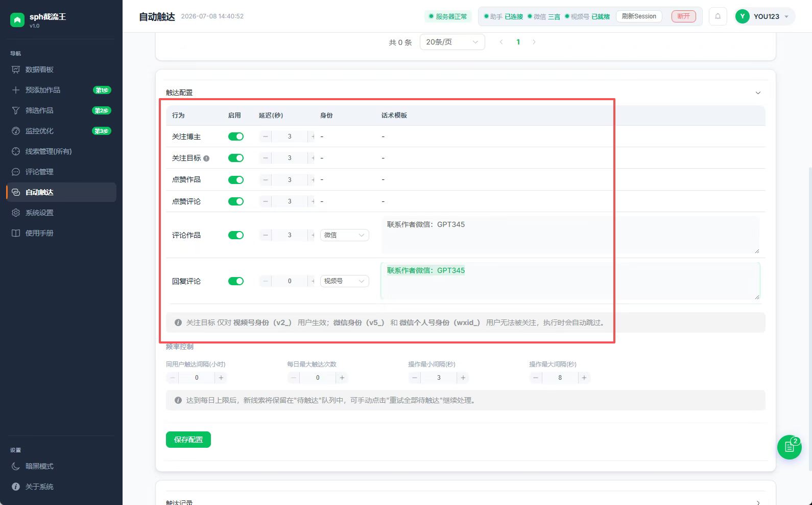812x505 pixels.
Task: Click the 系统设置 gear icon in the sidebar
Action: pyautogui.click(x=16, y=213)
